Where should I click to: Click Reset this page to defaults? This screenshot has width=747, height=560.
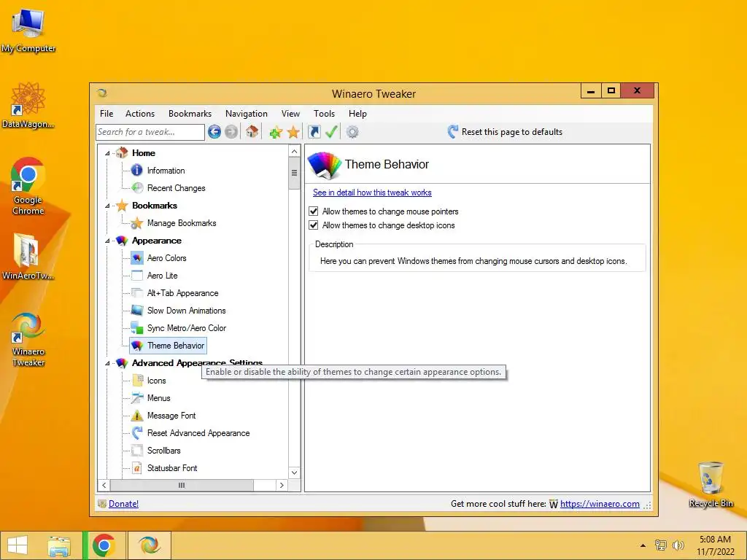click(505, 132)
